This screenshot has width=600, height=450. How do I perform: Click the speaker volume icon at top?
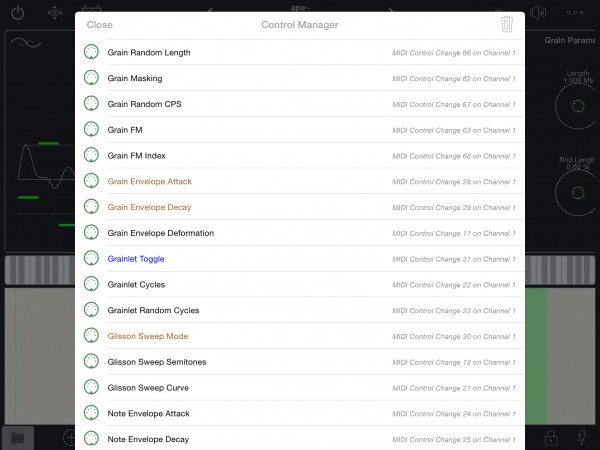pos(538,13)
